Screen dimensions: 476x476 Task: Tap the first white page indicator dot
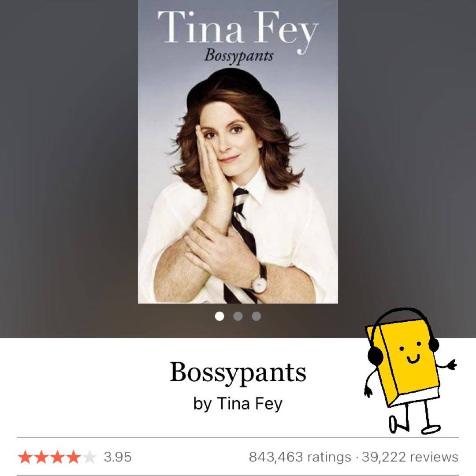tap(219, 316)
